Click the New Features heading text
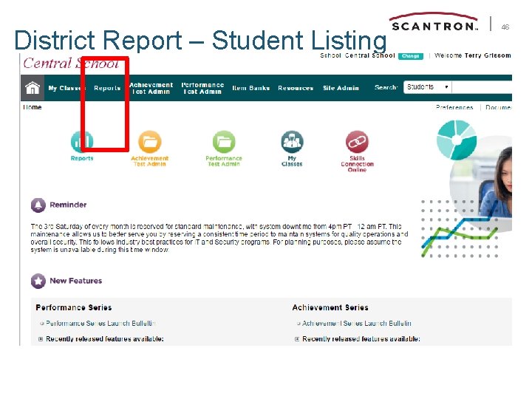Image resolution: width=532 pixels, height=399 pixels. (75, 281)
